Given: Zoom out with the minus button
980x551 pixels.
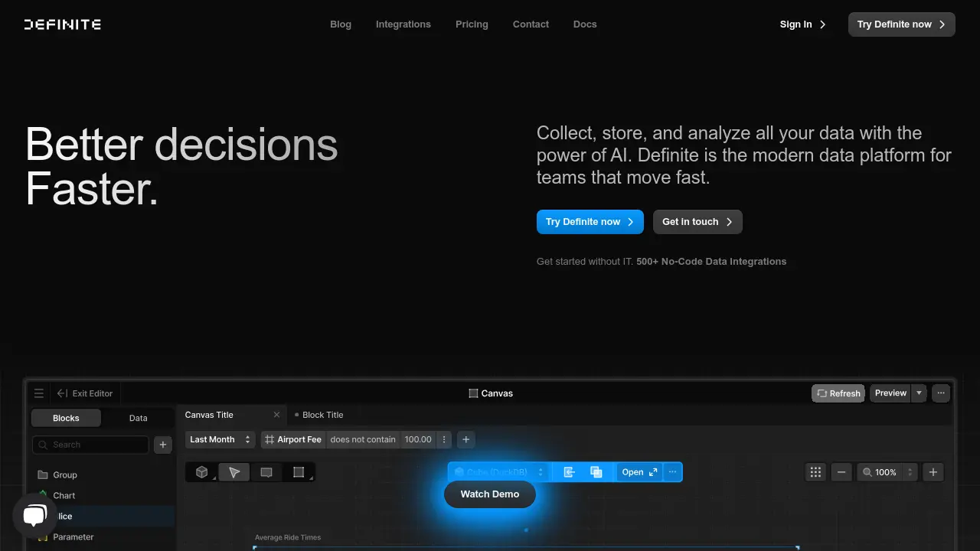Looking at the screenshot, I should click(841, 472).
